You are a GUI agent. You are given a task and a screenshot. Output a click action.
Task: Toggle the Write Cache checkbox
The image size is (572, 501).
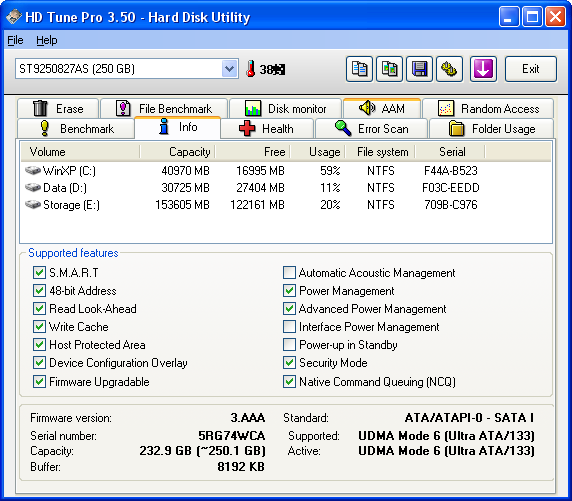point(39,326)
